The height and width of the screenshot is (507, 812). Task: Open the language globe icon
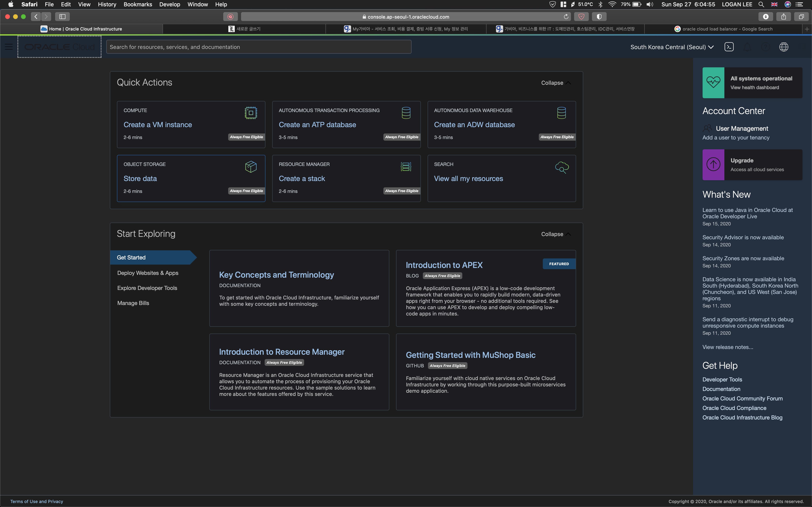click(x=783, y=47)
